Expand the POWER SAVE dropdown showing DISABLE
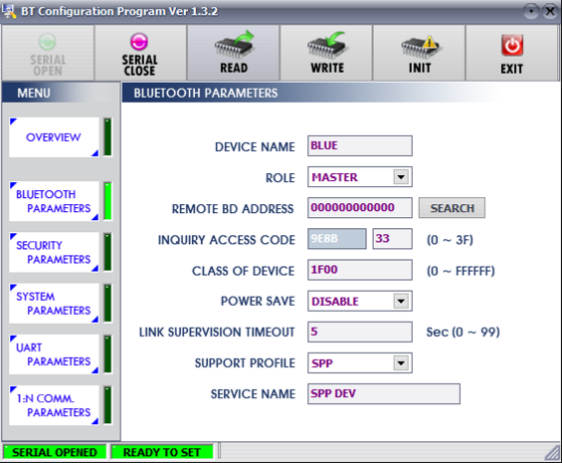The image size is (562, 463). (x=401, y=301)
